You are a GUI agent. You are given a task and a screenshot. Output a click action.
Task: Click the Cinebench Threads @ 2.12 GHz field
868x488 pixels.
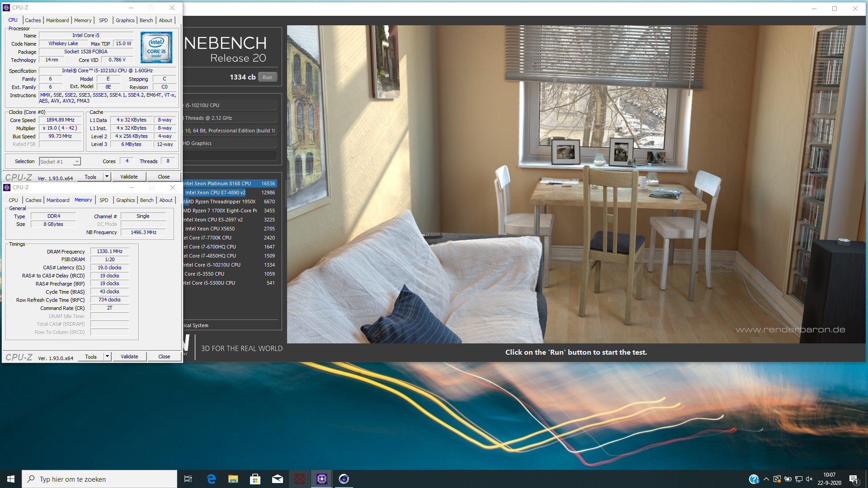click(x=230, y=118)
